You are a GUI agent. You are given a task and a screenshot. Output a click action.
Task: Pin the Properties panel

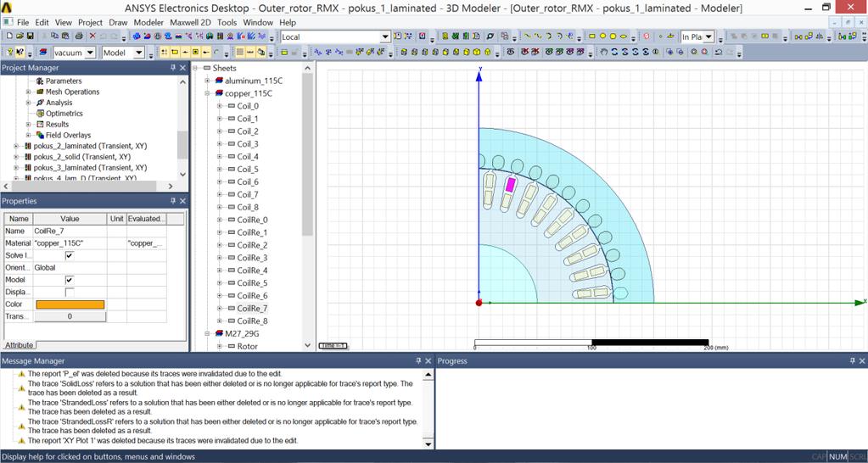pos(173,201)
